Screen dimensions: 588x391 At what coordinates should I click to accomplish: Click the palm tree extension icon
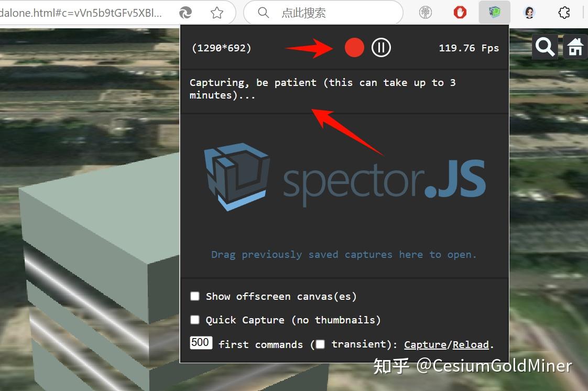425,12
